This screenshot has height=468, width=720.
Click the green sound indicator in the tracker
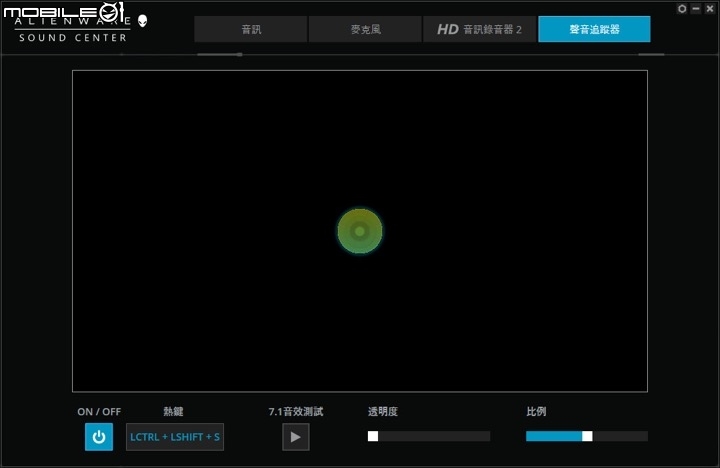tap(360, 231)
